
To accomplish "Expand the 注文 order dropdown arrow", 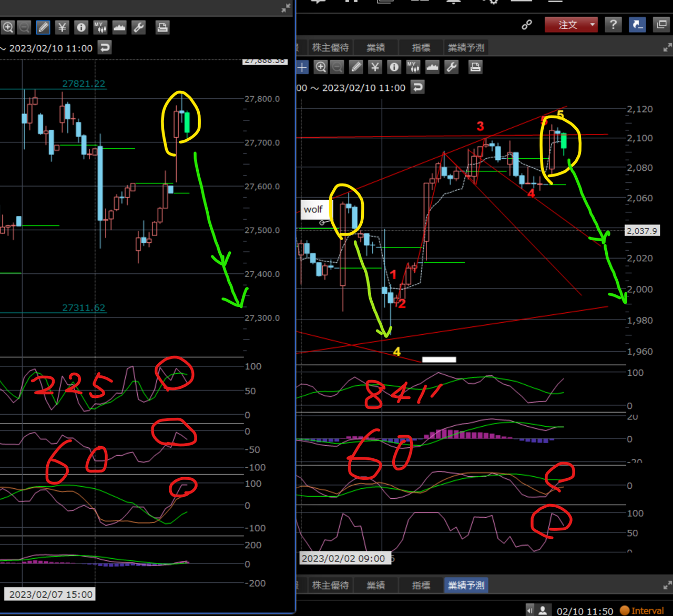I will pos(593,25).
